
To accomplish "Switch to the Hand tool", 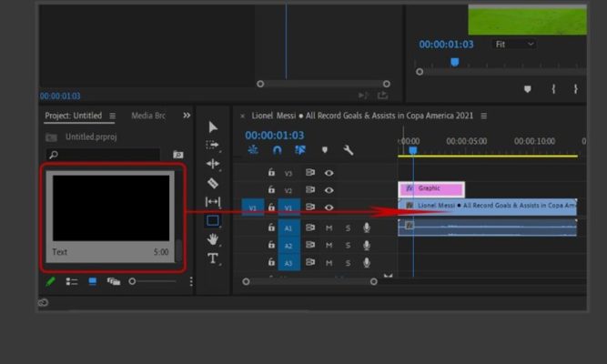I will click(x=213, y=239).
